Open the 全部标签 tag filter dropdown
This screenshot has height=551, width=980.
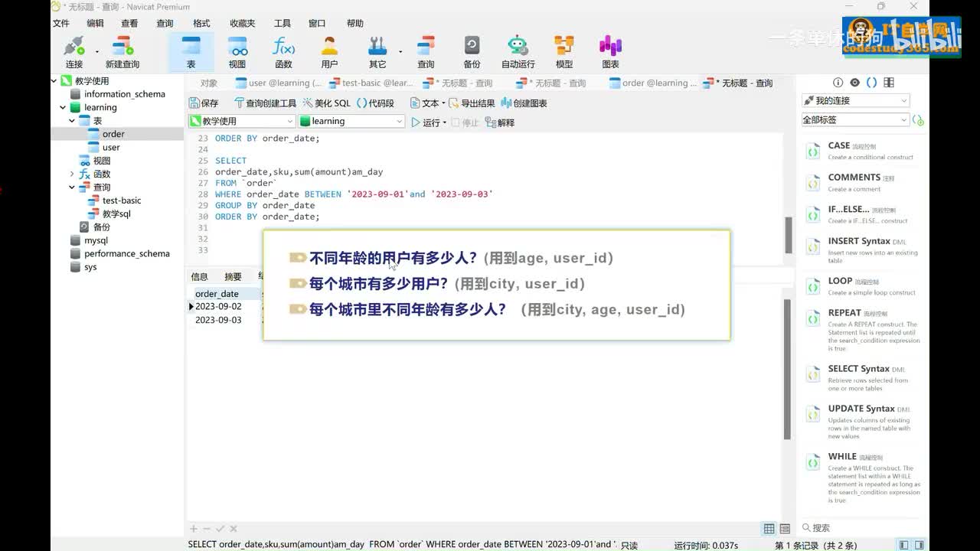pyautogui.click(x=856, y=120)
